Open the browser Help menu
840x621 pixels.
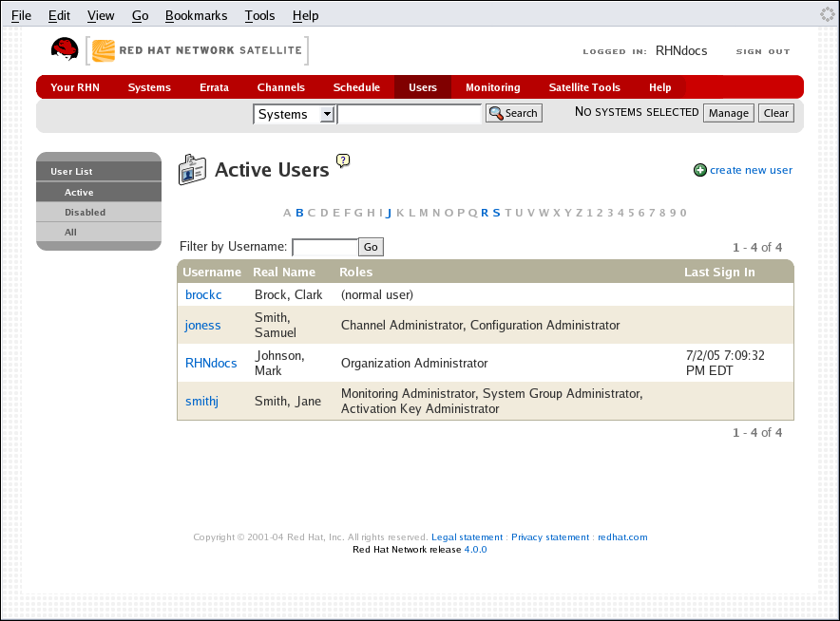click(305, 15)
